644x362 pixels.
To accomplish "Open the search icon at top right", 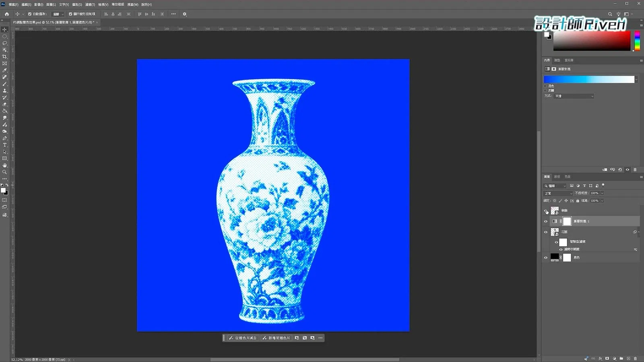I will (610, 14).
